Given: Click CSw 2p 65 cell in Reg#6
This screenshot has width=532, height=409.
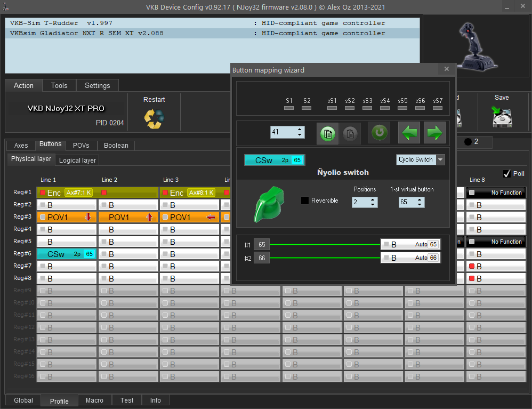Looking at the screenshot, I should pos(67,254).
